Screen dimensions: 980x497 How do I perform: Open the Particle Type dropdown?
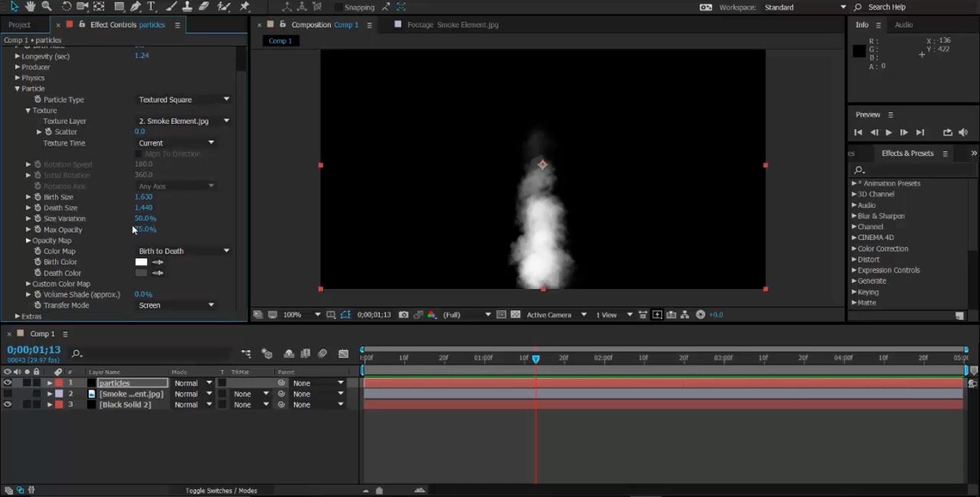(x=184, y=99)
